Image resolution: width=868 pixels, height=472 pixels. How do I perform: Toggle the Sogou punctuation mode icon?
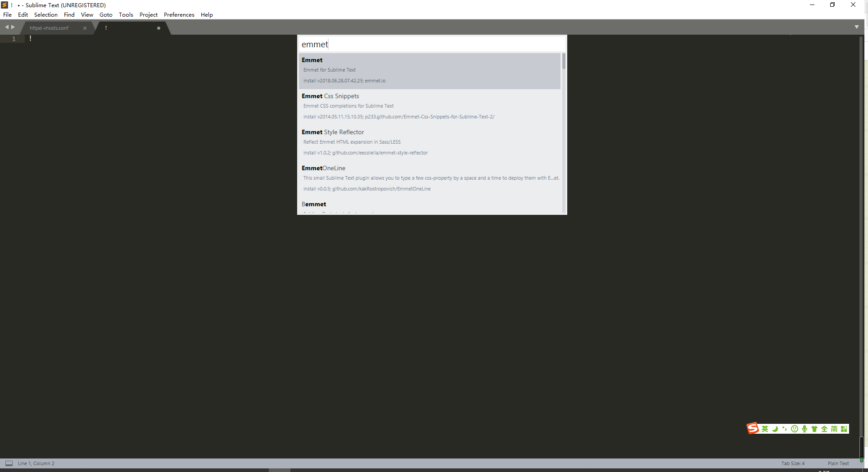785,429
